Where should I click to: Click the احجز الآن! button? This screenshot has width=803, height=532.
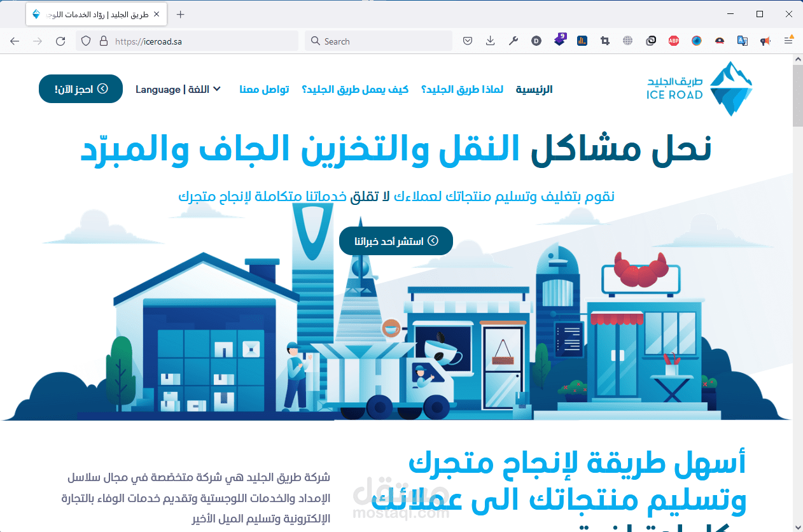(80, 88)
